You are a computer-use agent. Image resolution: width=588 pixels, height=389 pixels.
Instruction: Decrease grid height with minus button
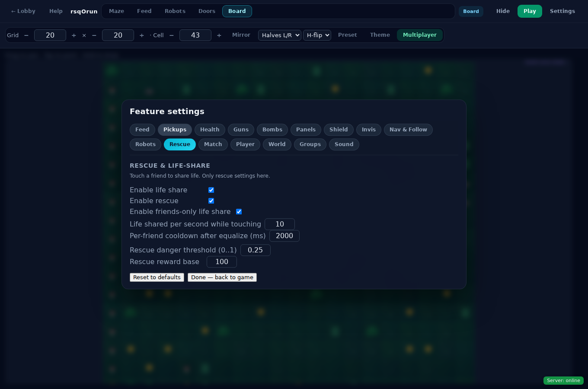click(x=94, y=35)
